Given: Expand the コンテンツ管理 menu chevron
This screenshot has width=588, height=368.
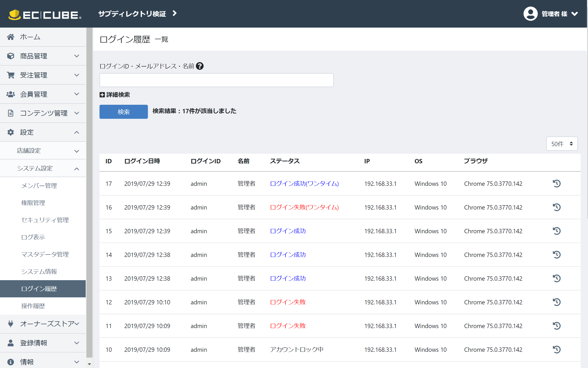Looking at the screenshot, I should coord(77,113).
